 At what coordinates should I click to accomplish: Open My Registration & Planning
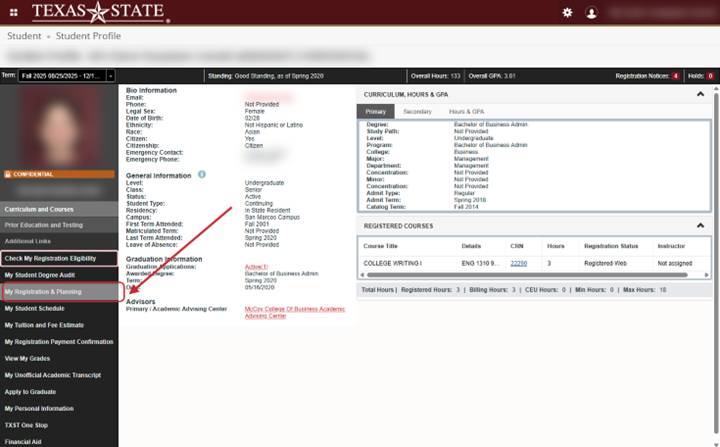[61, 292]
